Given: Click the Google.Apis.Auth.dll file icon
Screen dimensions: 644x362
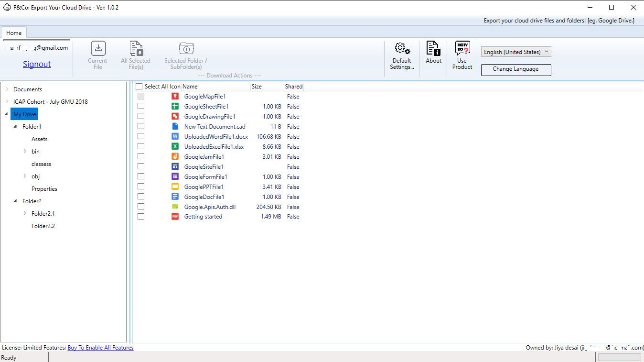Looking at the screenshot, I should click(175, 207).
